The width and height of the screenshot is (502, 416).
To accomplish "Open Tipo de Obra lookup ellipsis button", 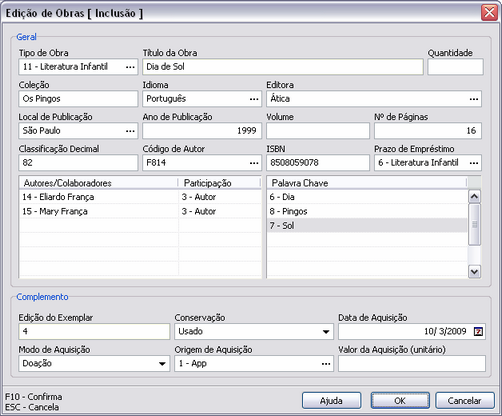I will [x=130, y=67].
